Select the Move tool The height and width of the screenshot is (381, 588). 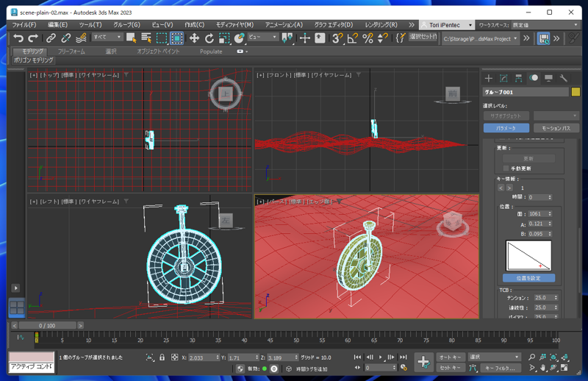click(194, 38)
